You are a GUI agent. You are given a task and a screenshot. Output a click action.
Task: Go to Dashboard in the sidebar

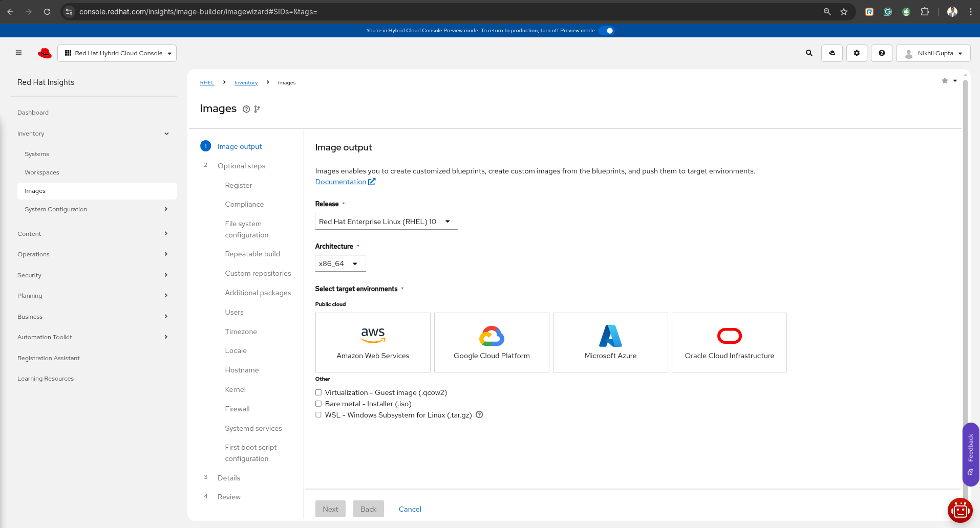(x=33, y=113)
